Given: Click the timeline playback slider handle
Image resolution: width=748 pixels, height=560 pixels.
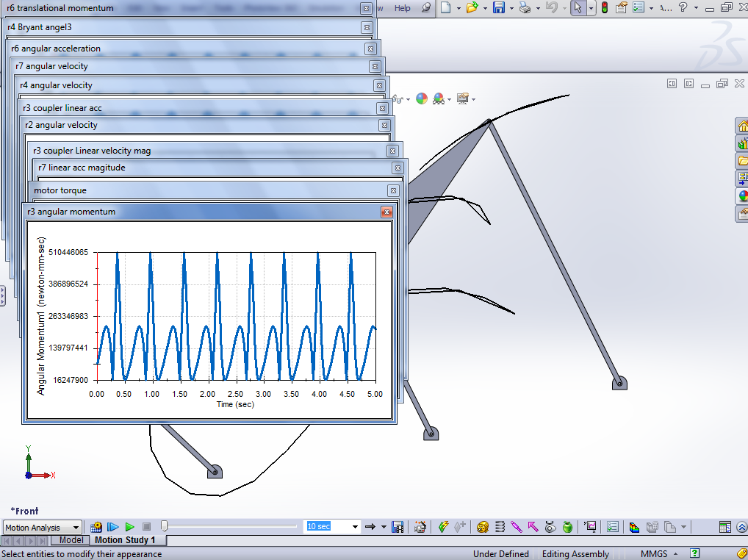Looking at the screenshot, I should (164, 526).
